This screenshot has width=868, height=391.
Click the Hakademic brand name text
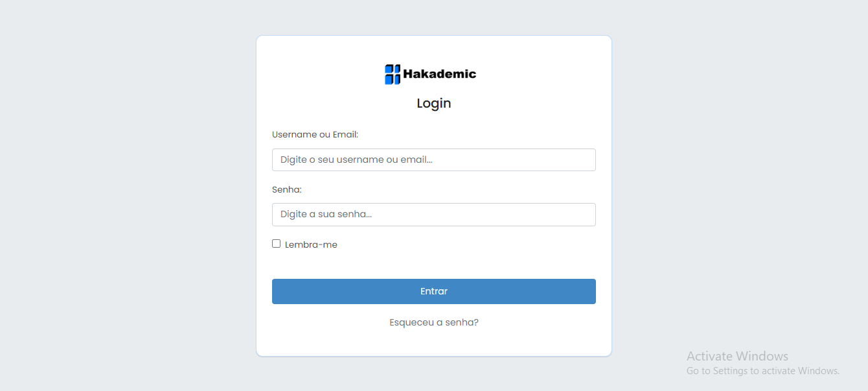click(x=439, y=74)
